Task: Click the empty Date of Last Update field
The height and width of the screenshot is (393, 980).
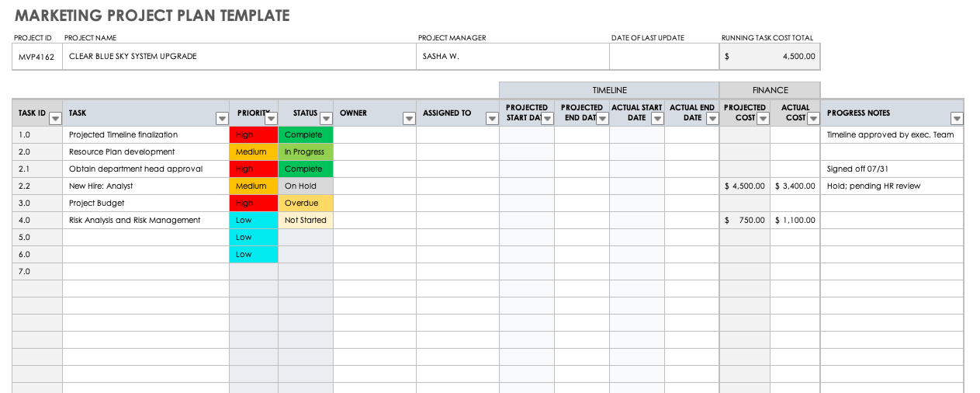Action: click(x=663, y=57)
